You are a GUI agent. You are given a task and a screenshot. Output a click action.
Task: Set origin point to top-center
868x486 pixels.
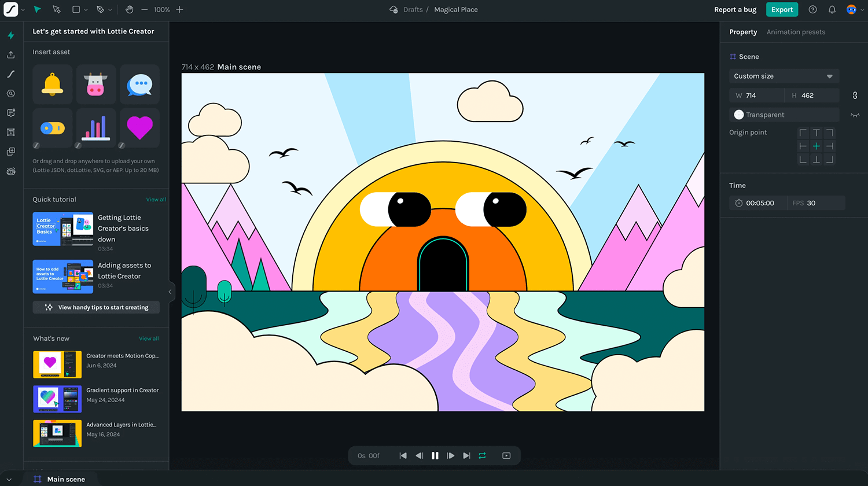pyautogui.click(x=816, y=133)
